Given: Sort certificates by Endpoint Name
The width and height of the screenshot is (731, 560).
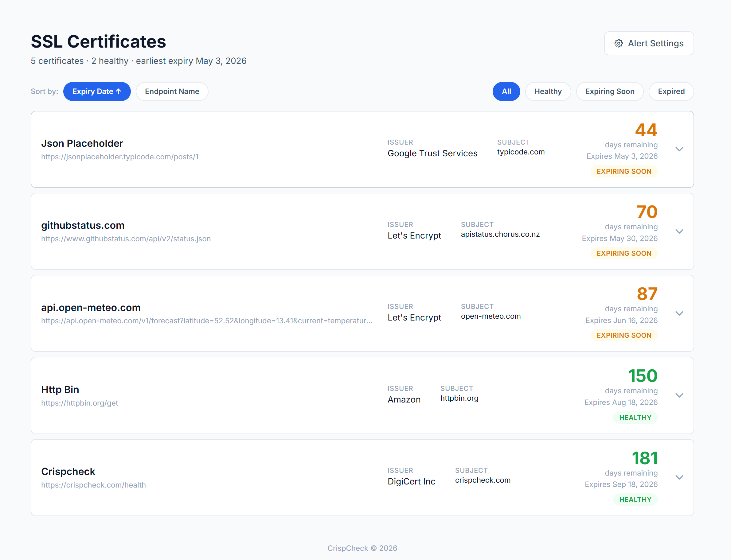Looking at the screenshot, I should coord(172,91).
